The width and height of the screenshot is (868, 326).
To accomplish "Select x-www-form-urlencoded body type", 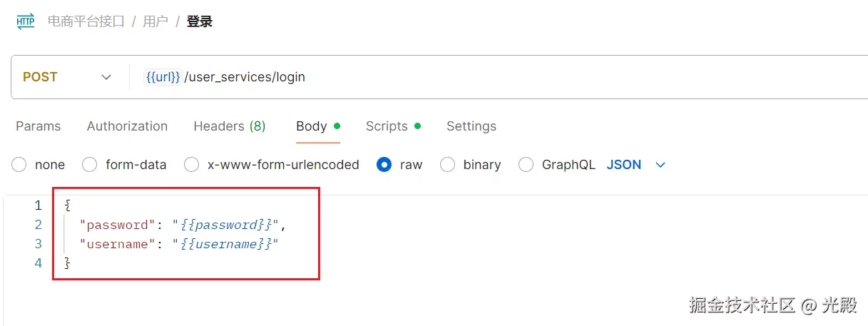I will click(x=192, y=165).
